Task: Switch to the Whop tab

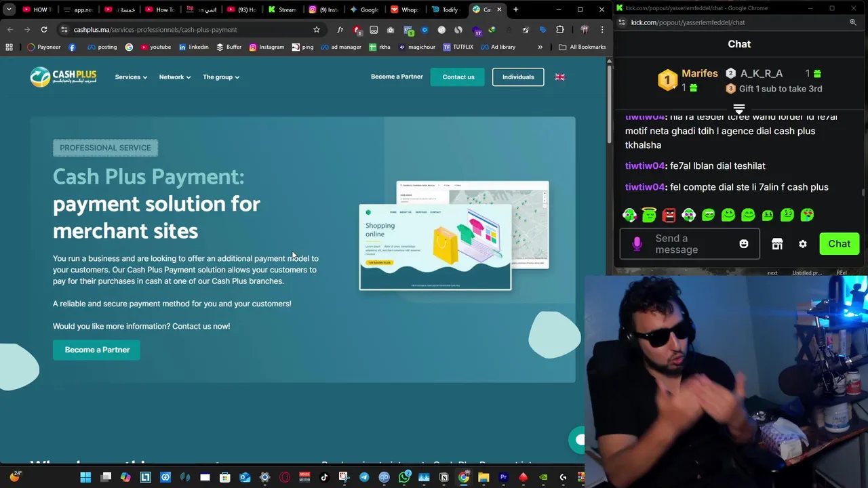Action: pos(405,9)
